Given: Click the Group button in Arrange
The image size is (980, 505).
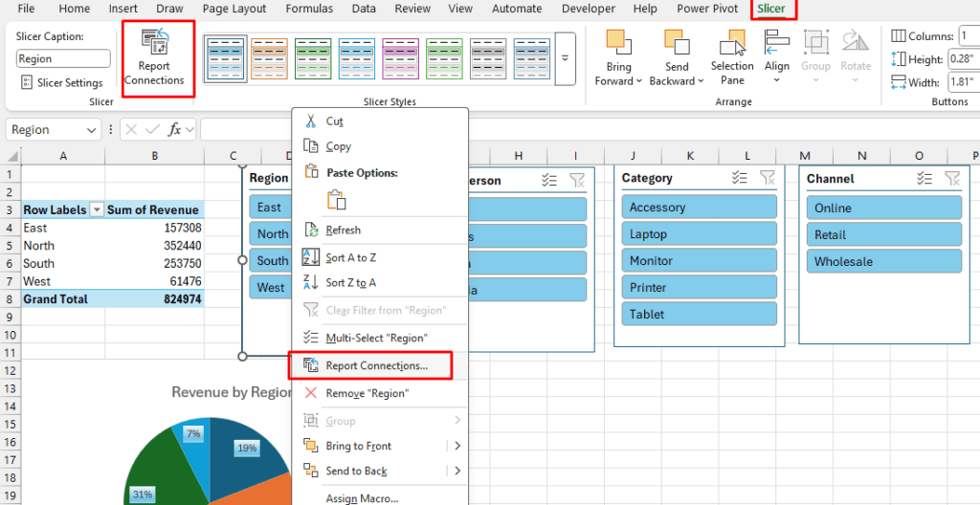Looking at the screenshot, I should (815, 57).
